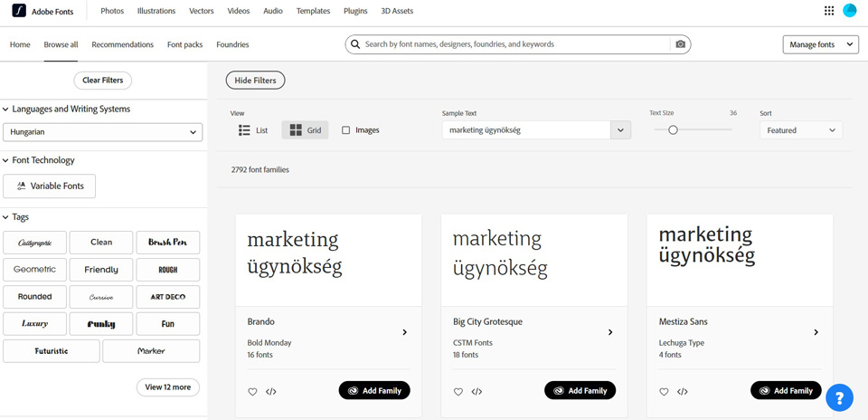868x420 pixels.
Task: Open the Sort Featured dropdown
Action: (801, 130)
